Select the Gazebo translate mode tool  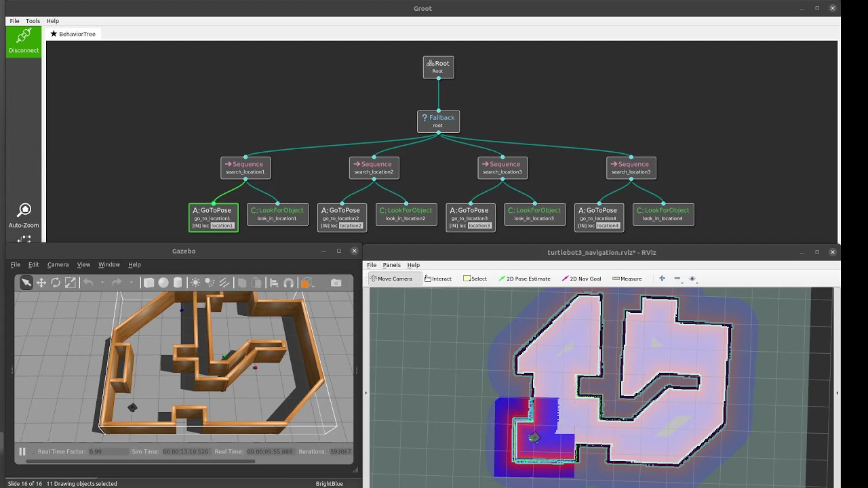(x=41, y=283)
